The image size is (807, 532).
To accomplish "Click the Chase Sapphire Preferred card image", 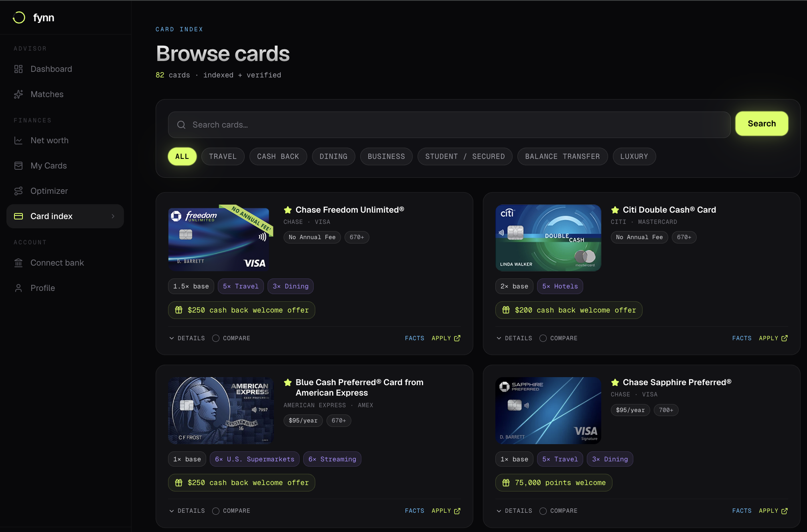I will (548, 410).
